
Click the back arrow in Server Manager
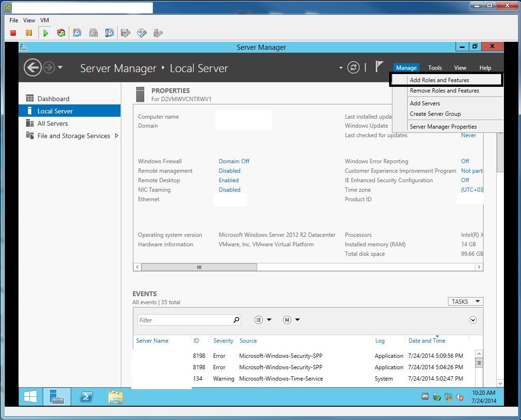[32, 68]
